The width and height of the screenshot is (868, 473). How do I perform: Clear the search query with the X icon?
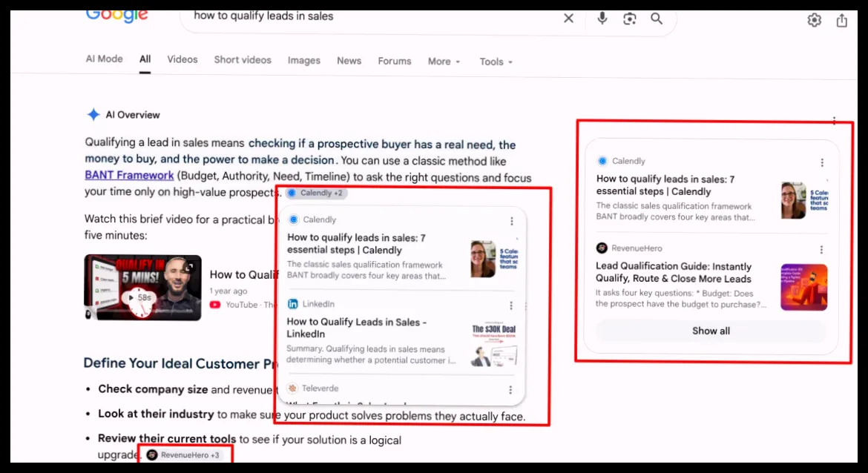click(568, 19)
